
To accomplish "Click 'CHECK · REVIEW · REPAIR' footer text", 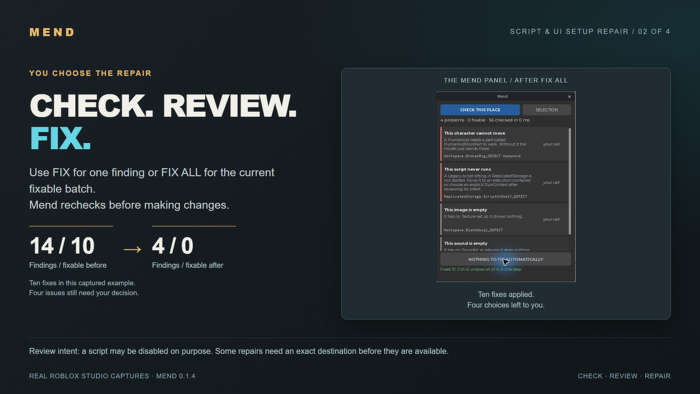I will [624, 376].
